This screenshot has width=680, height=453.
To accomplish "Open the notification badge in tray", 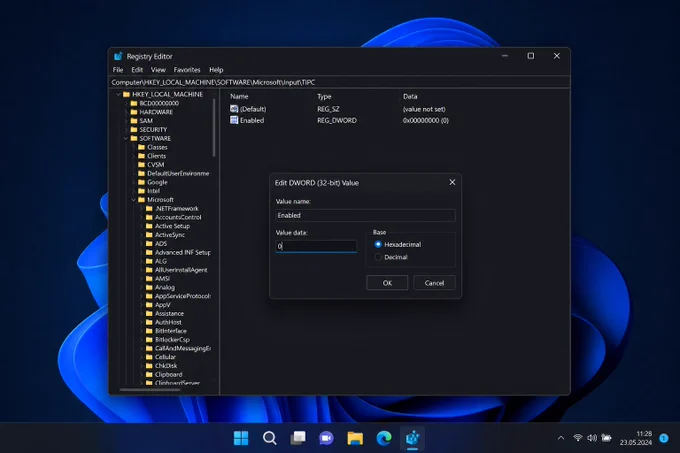I will pos(664,438).
